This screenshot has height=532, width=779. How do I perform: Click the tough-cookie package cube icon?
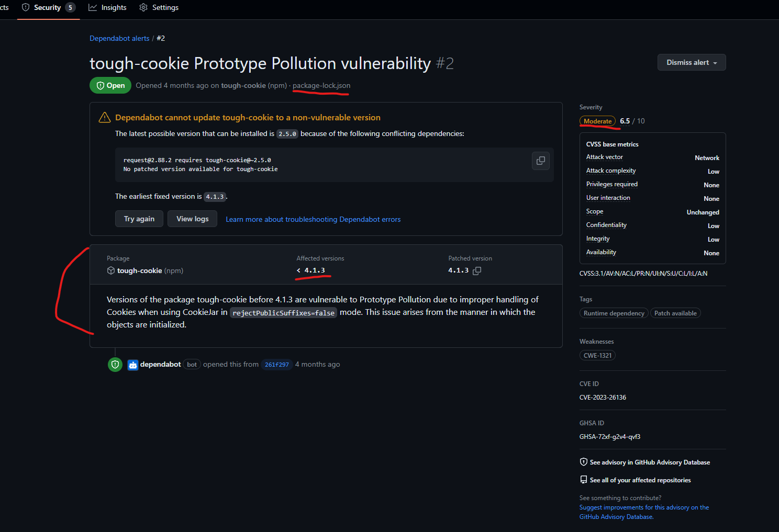111,270
